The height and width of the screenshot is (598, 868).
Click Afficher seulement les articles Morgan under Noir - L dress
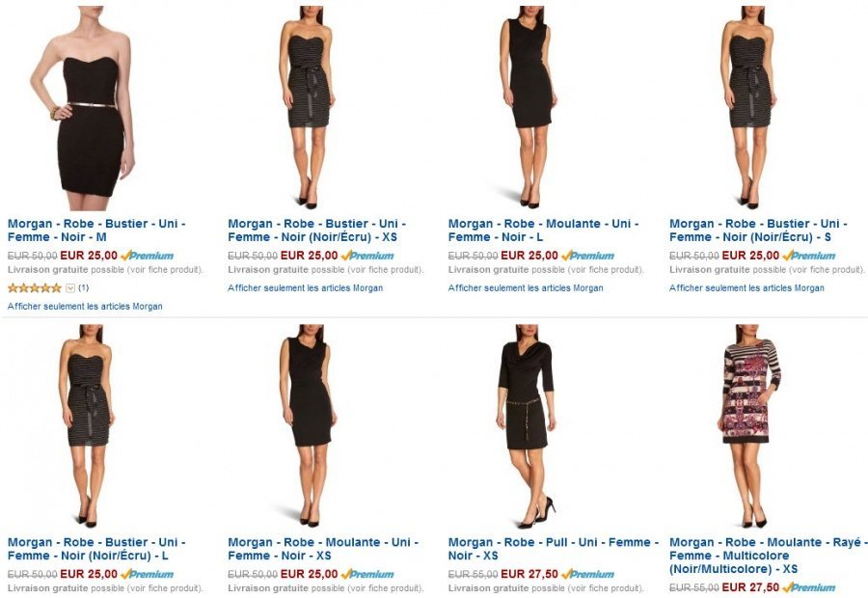coord(526,288)
